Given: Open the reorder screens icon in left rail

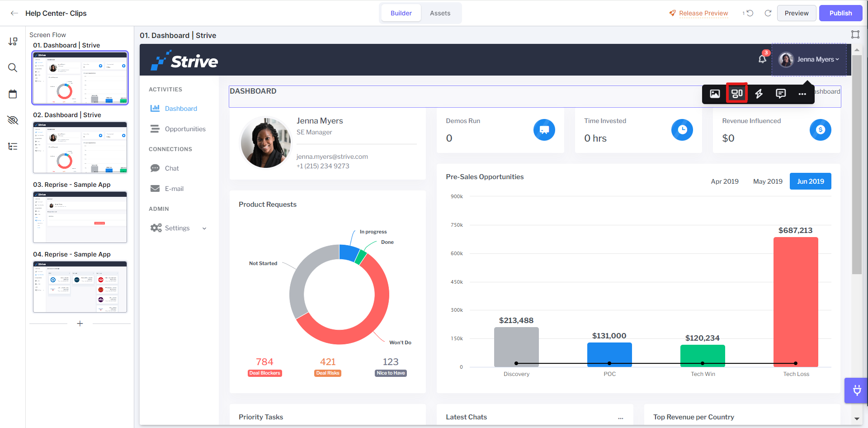Looking at the screenshot, I should [x=13, y=42].
